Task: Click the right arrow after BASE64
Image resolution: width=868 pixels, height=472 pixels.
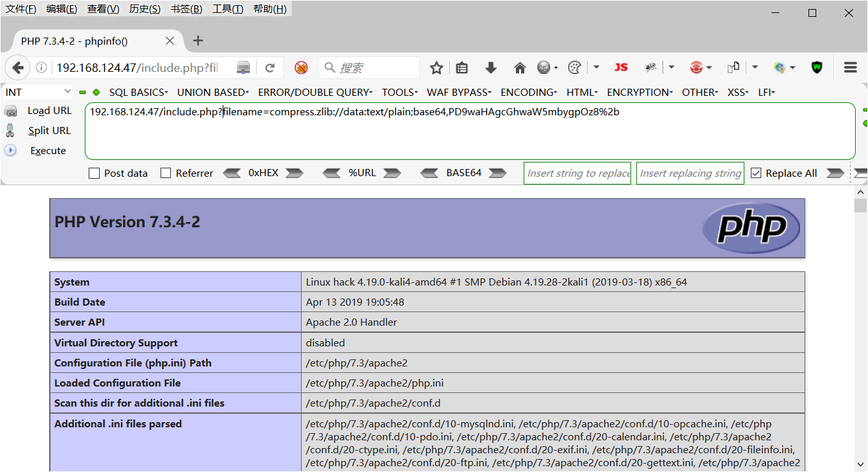Action: click(x=498, y=173)
